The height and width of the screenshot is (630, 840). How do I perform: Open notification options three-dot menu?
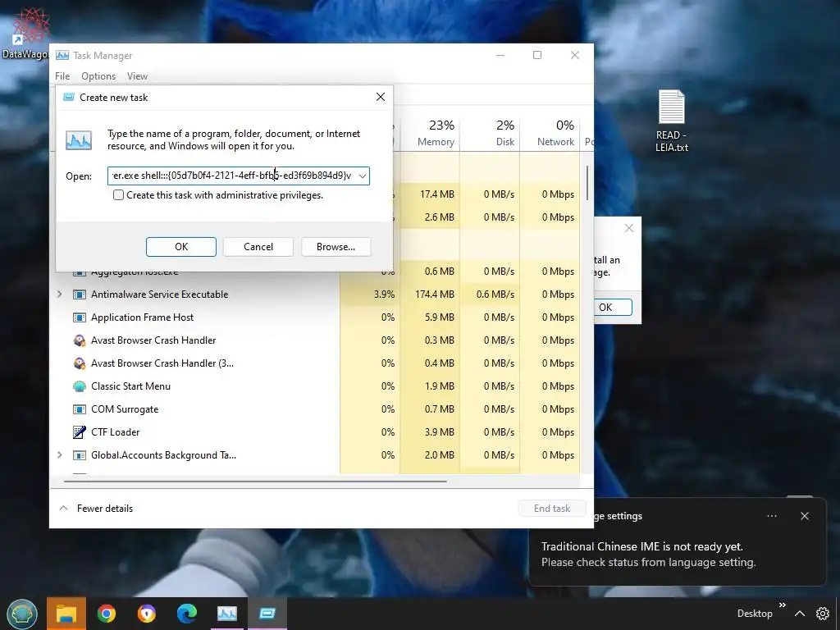pyautogui.click(x=771, y=516)
